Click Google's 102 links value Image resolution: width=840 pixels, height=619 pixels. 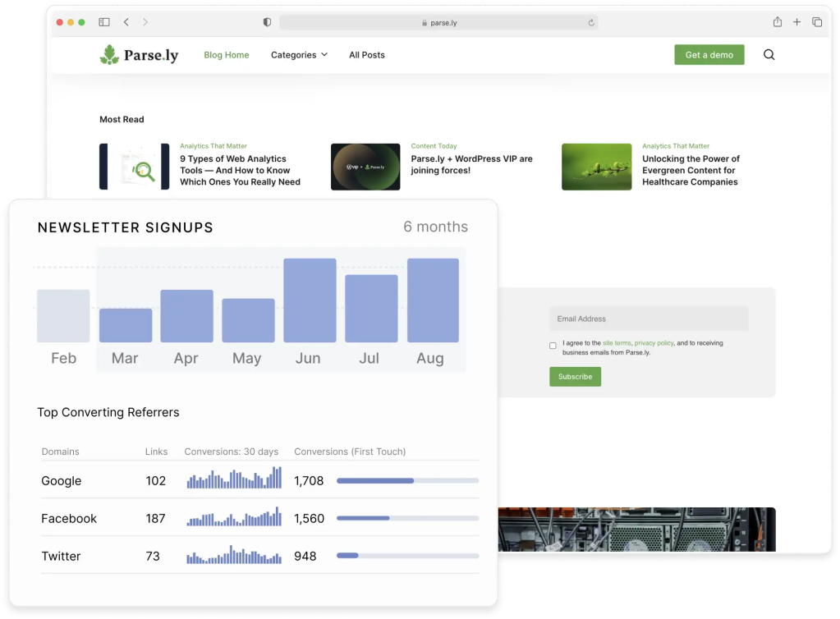156,481
